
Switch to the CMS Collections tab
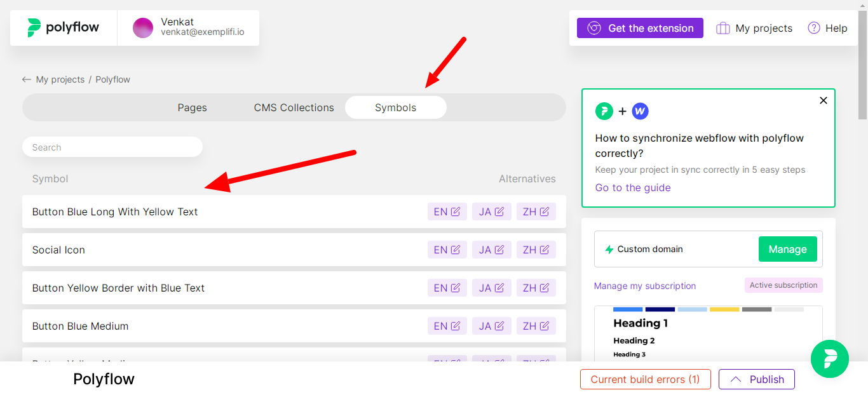(x=294, y=107)
